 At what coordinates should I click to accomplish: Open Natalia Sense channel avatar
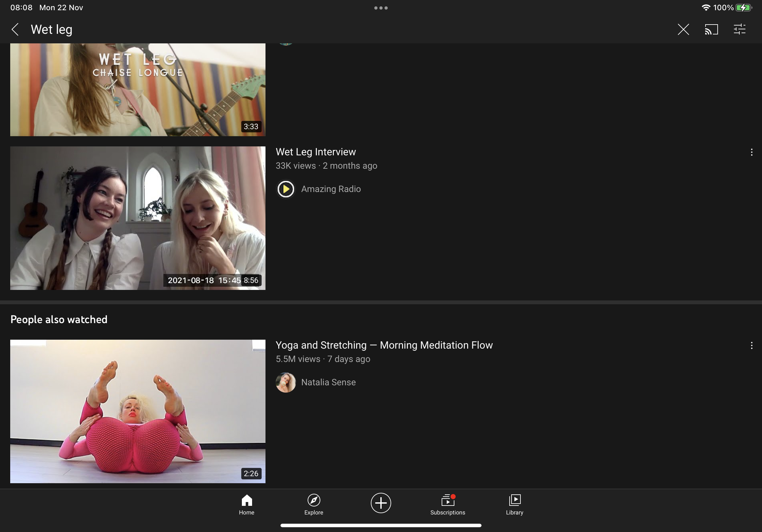[286, 382]
